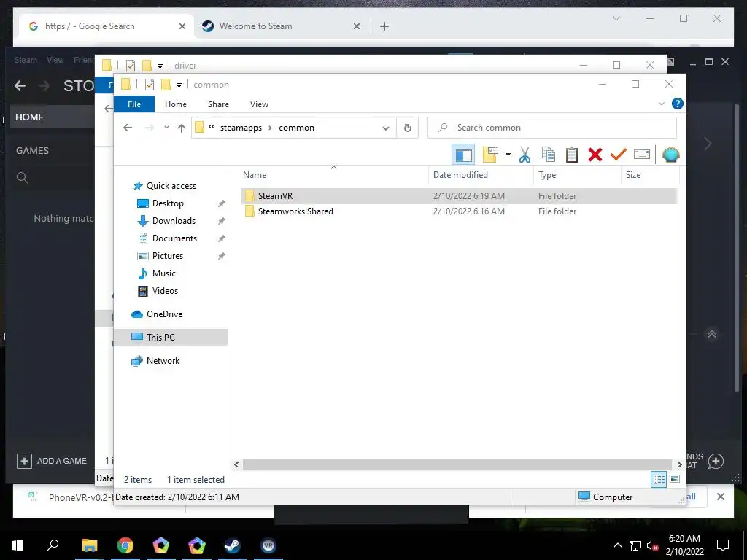Click the Search common input box
The image size is (747, 560).
click(552, 128)
